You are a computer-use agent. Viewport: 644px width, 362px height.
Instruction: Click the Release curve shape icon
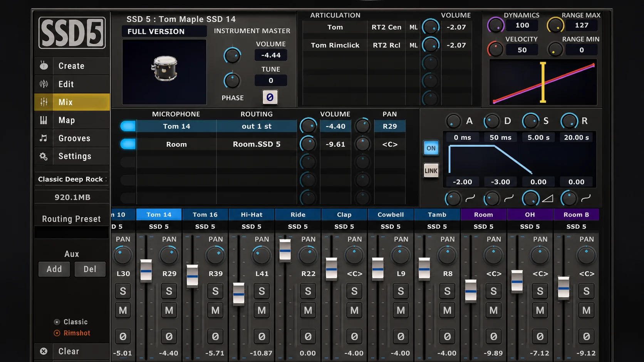point(586,199)
